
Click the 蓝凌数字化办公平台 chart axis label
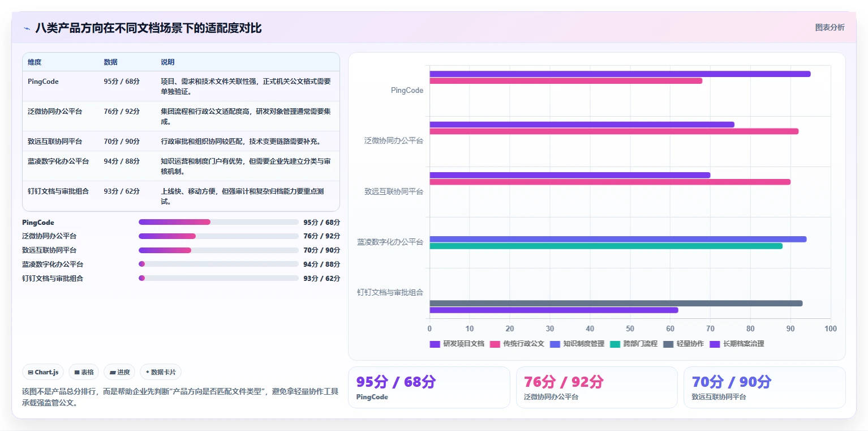[x=390, y=242]
